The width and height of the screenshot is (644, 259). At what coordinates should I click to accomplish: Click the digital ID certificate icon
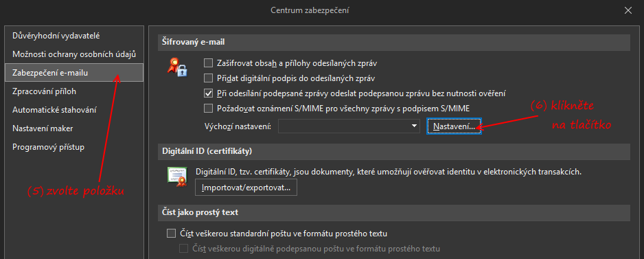(177, 178)
